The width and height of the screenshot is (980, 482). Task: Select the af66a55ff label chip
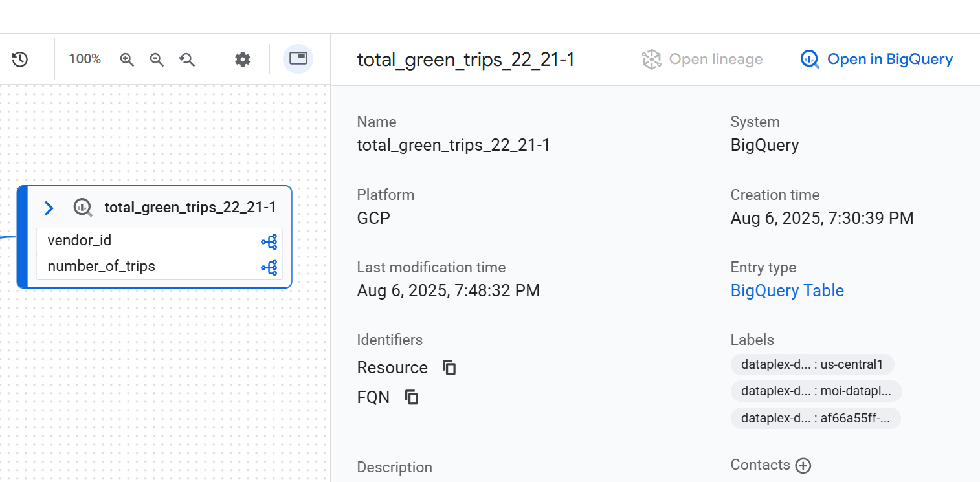[815, 418]
